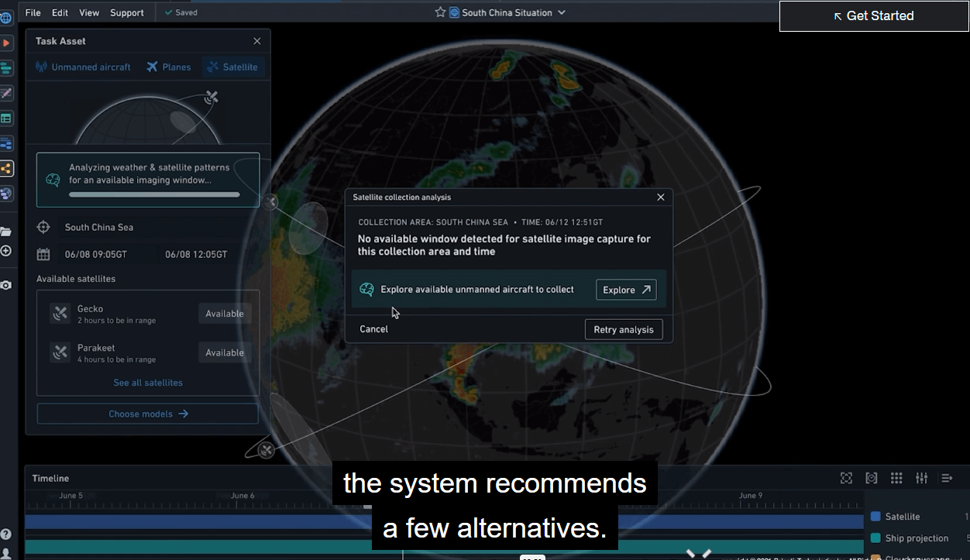Viewport: 970px width, 560px height.
Task: Open the View menu
Action: pyautogui.click(x=89, y=12)
